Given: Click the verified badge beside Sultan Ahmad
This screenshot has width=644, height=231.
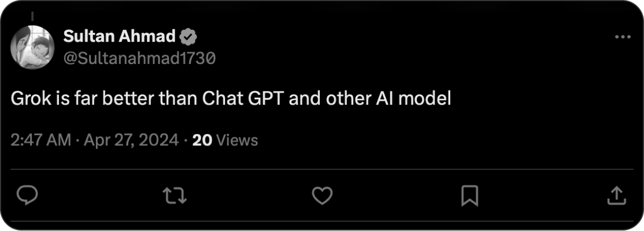Looking at the screenshot, I should [188, 37].
